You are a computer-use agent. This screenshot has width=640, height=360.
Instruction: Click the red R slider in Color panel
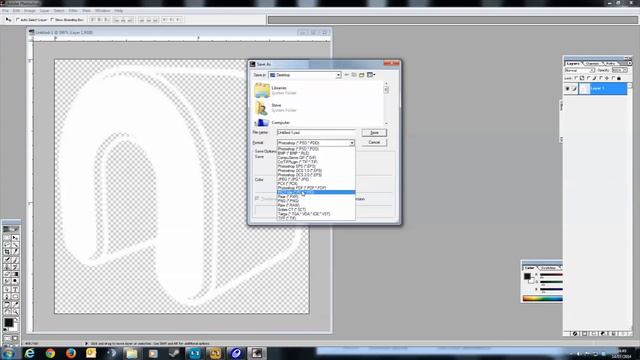coord(551,275)
